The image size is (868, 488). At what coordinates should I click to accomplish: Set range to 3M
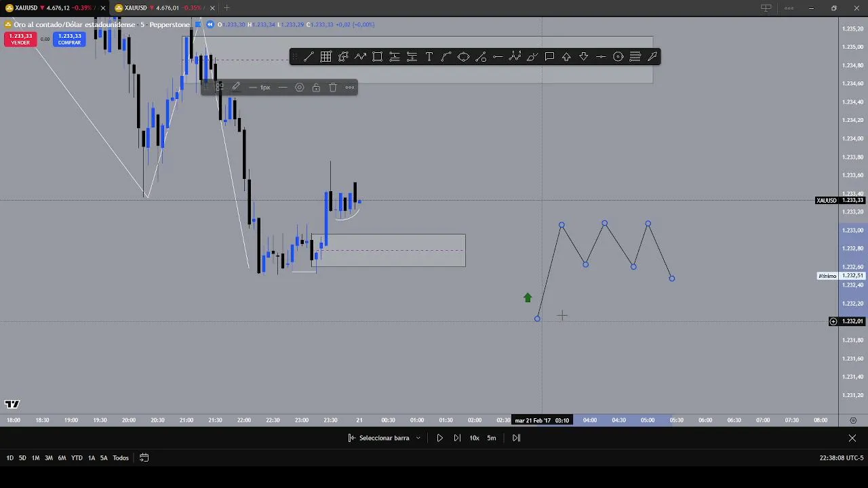[49, 458]
